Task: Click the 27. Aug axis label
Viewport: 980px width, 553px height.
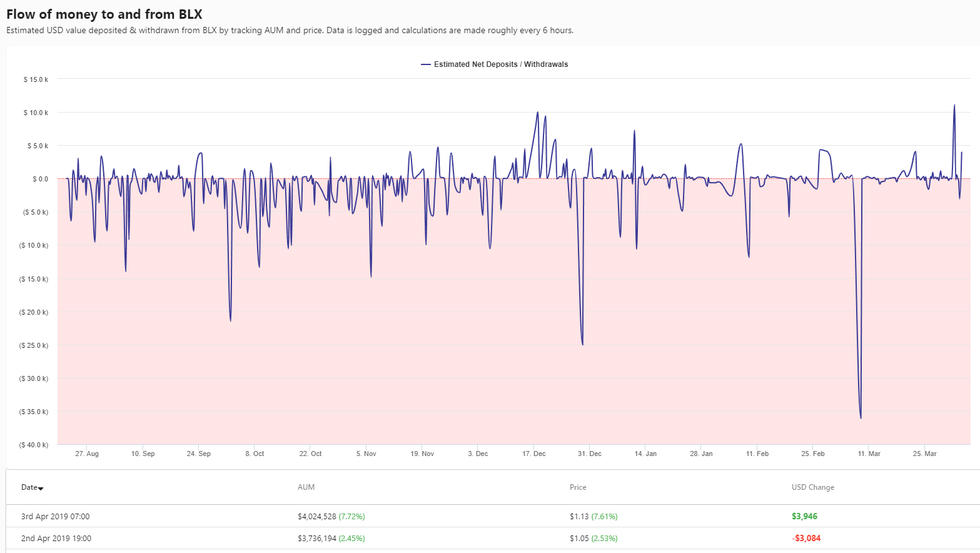Action: 87,454
